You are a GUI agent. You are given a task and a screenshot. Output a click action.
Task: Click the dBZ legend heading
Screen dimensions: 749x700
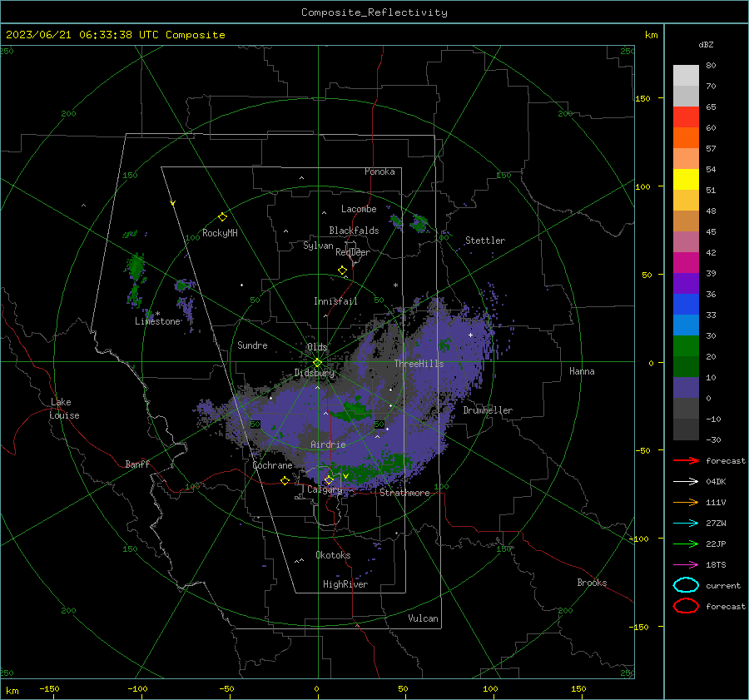(706, 44)
